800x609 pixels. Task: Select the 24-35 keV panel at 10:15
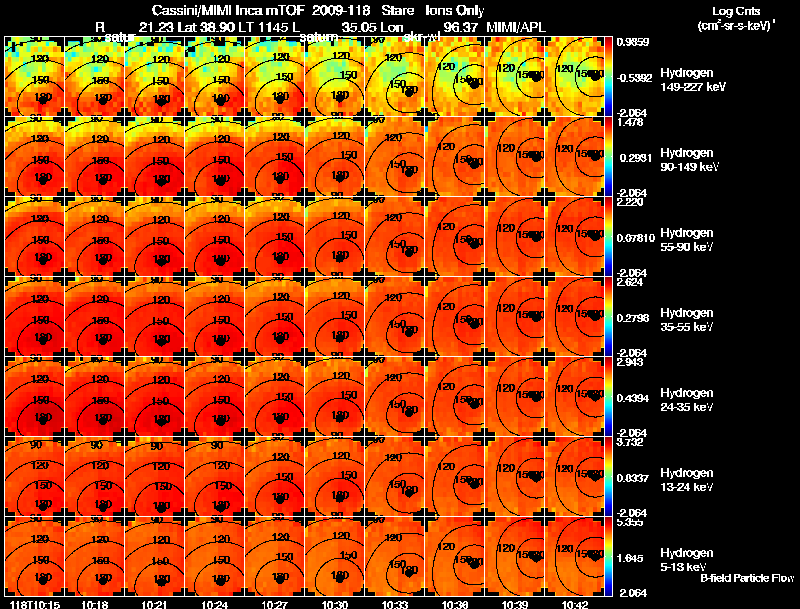35,397
